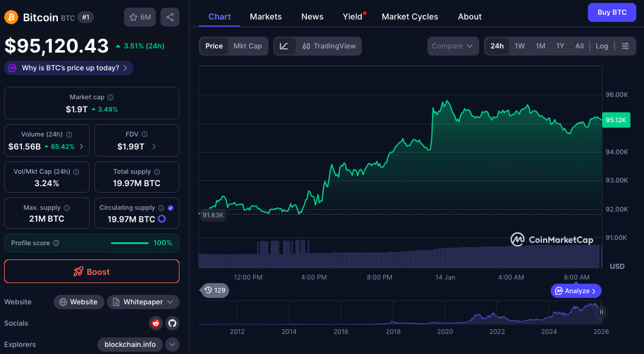The width and height of the screenshot is (644, 354).
Task: Share Bitcoin via the share icon
Action: pyautogui.click(x=170, y=17)
